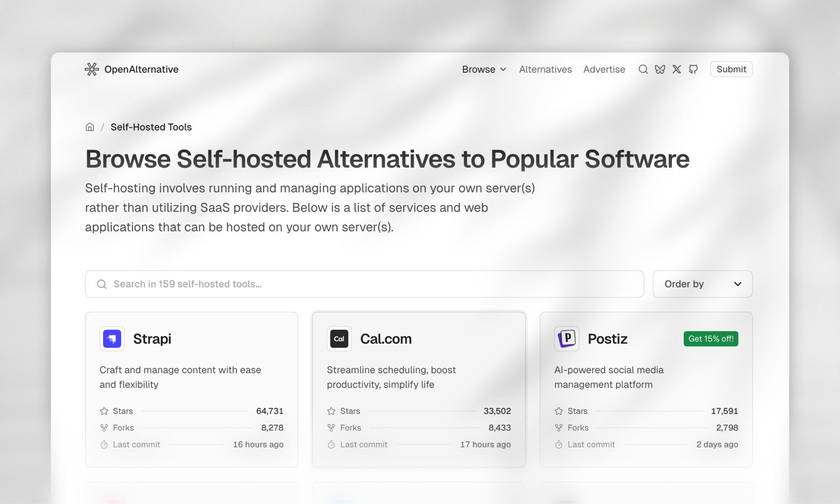Screen dimensions: 840x504
Task: Open the Strapi card title
Action: tap(152, 339)
